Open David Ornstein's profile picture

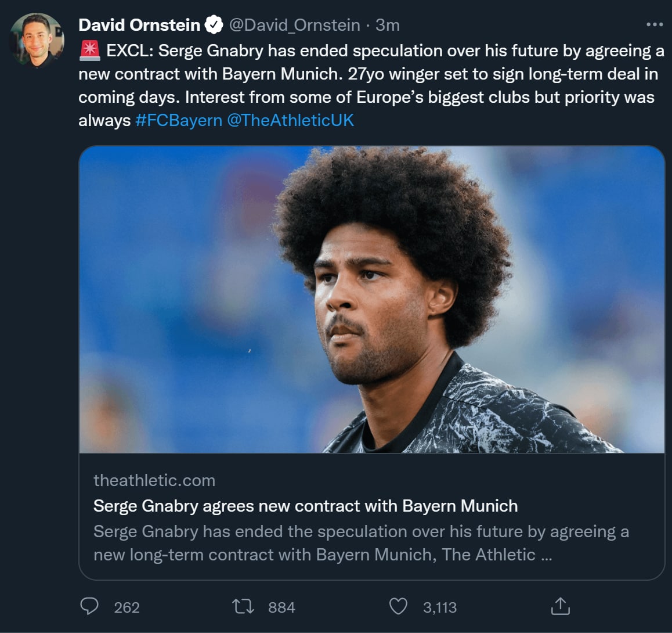(x=37, y=40)
